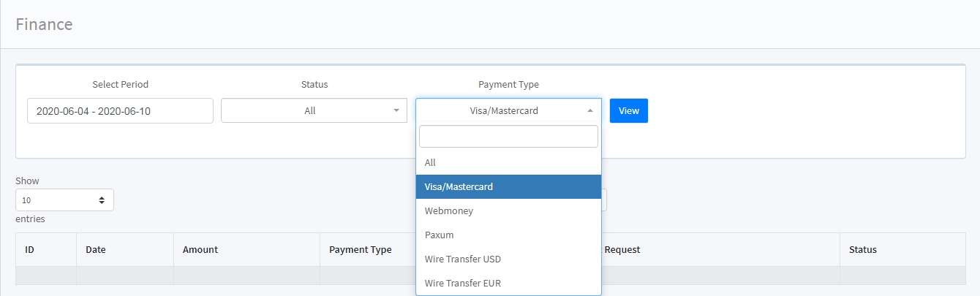Screen dimensions: 980x296
Task: Sort table by the Date column
Action: click(x=125, y=249)
